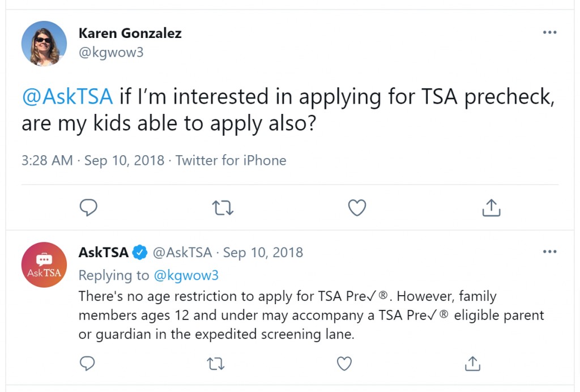Open the AskTSA avatar

coord(44,265)
